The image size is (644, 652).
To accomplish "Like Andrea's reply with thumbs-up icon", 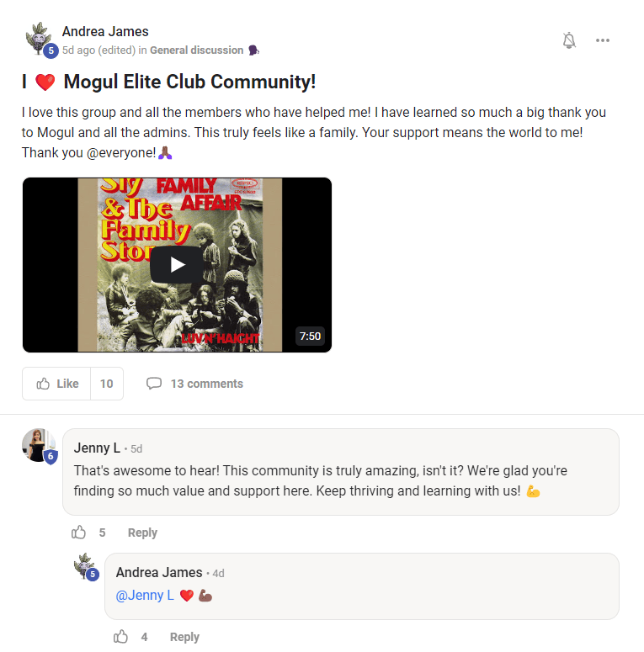I will click(x=120, y=637).
